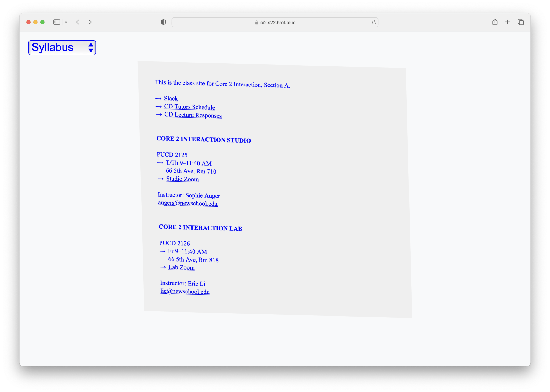Click the PUCD 2126 course code
Screen dimensions: 550x392
point(174,243)
